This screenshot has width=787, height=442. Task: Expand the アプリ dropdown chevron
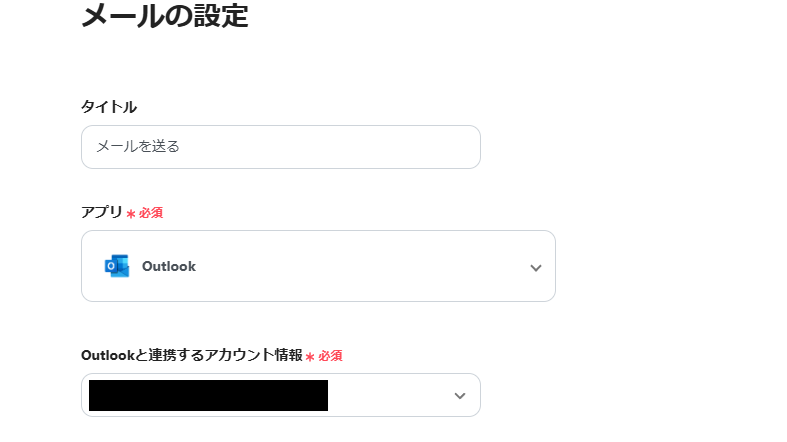pos(536,267)
